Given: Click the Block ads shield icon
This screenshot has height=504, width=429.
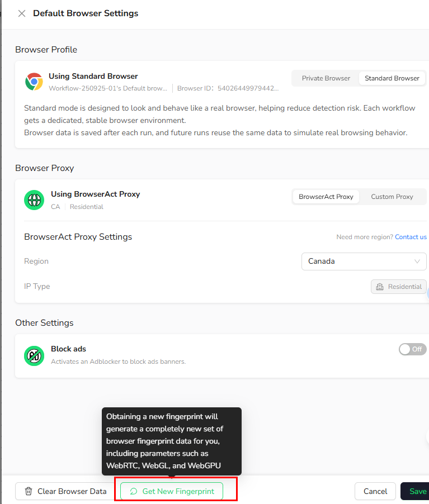Looking at the screenshot, I should [34, 355].
